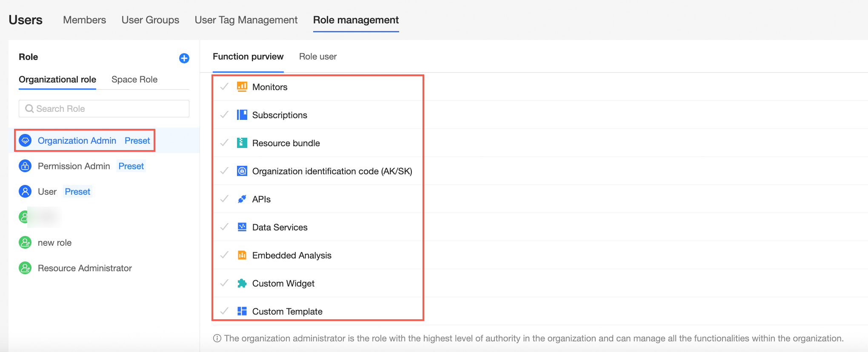
Task: Open the Role user tab
Action: pos(317,57)
